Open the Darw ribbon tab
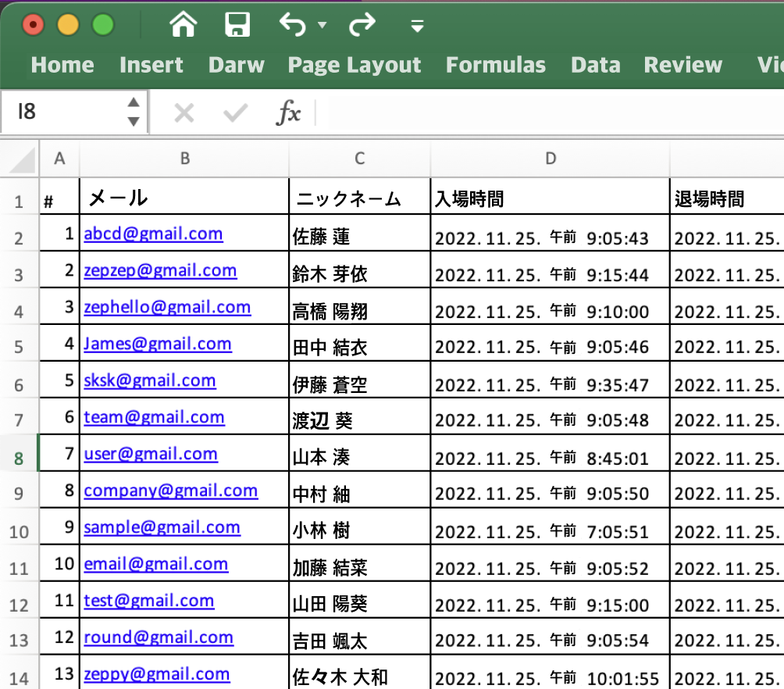Screen dimensions: 784x689 [237, 65]
